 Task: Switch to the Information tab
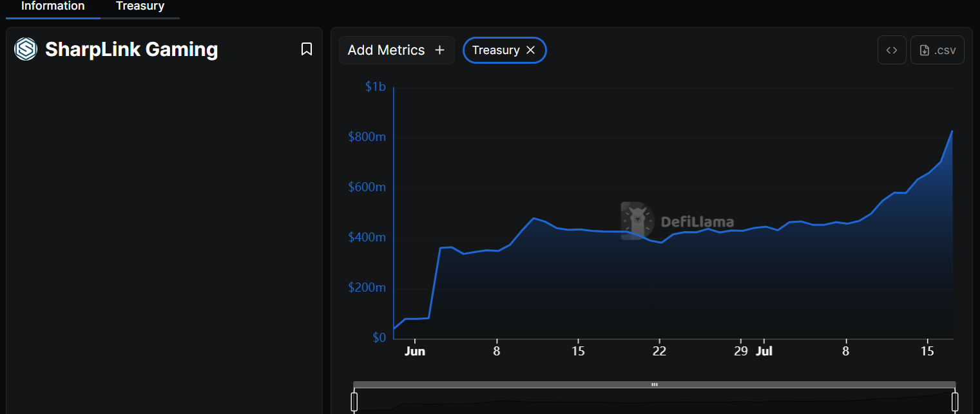[53, 6]
